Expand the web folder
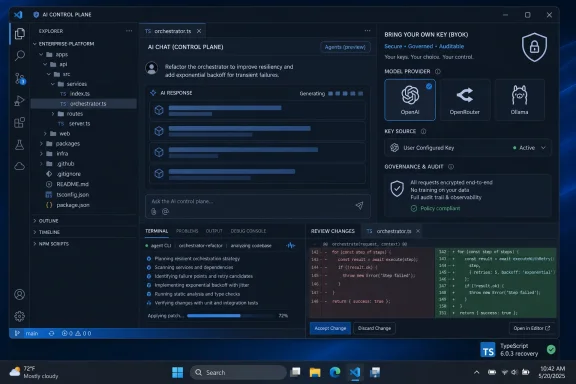This screenshot has height=384, width=576. [45, 134]
